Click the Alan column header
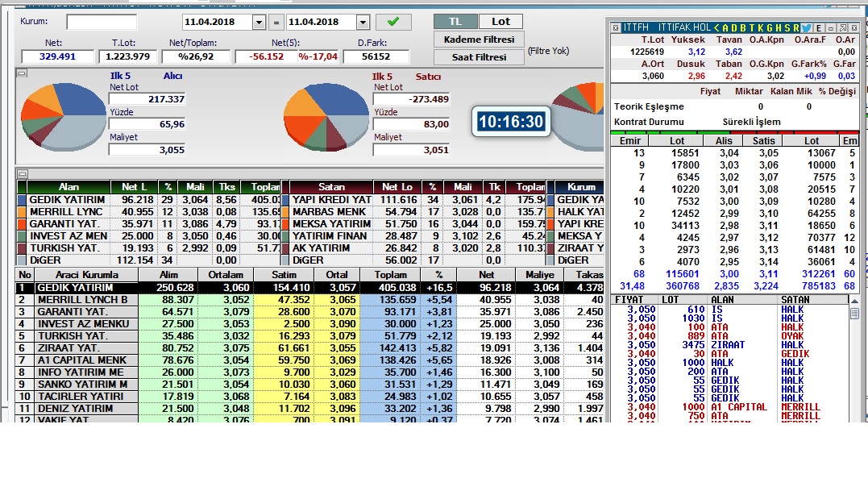868x495 pixels. click(69, 187)
